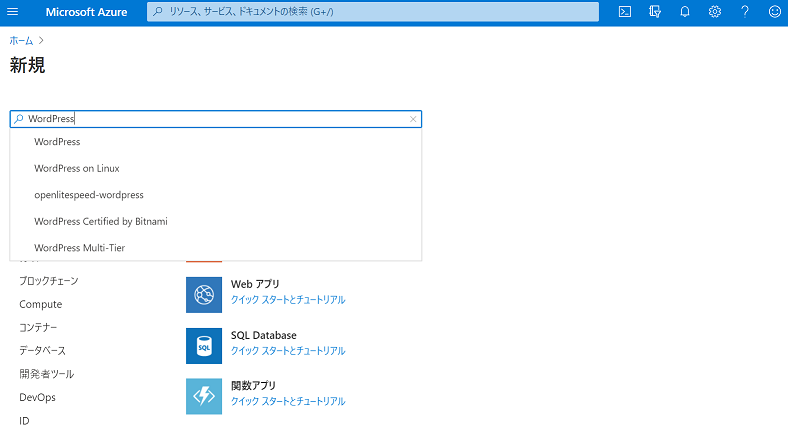This screenshot has height=428, width=788.
Task: Open Compute category
Action: tap(41, 304)
